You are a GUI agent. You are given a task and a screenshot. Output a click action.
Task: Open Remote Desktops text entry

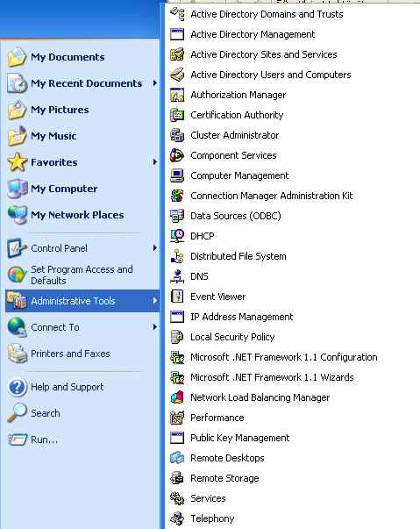coord(227,458)
